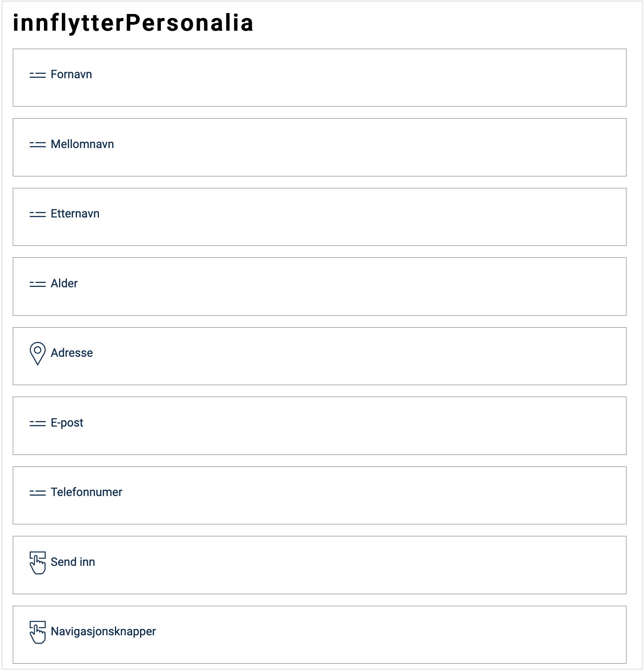
Task: Click the text field icon beside Telefonnumer
Action: click(x=38, y=493)
